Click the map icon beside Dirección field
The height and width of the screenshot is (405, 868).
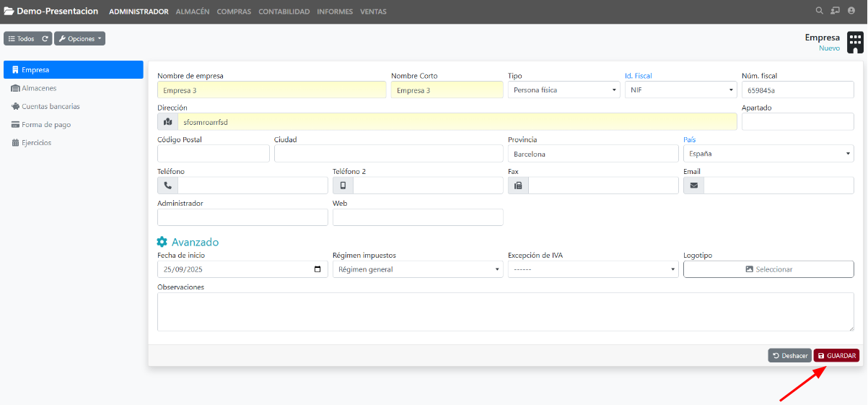168,122
